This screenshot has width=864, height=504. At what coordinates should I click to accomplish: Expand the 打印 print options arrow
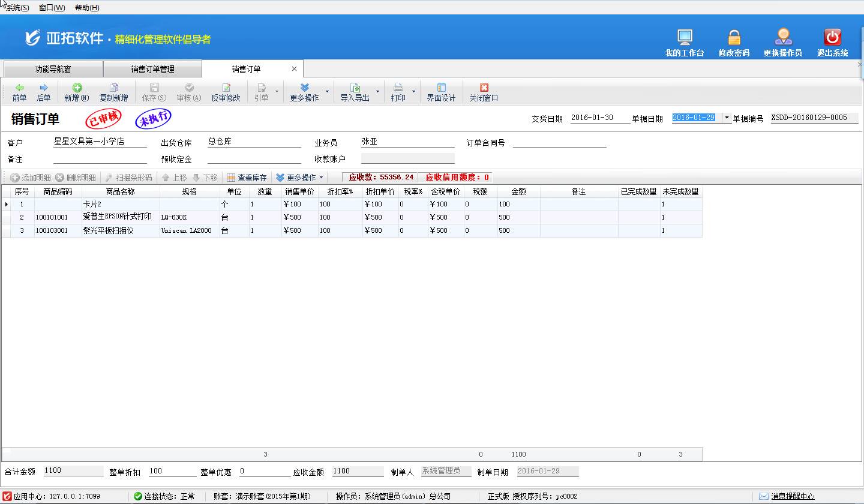tap(413, 92)
